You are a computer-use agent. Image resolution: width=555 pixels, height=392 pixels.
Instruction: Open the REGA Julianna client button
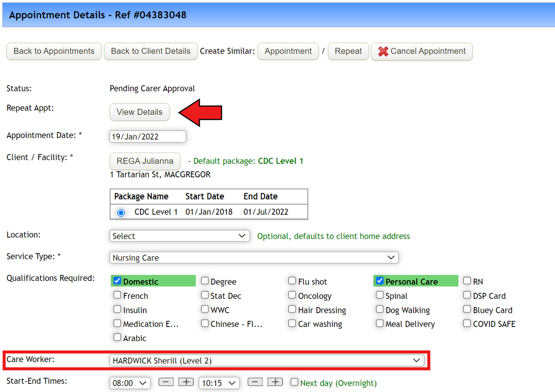(145, 161)
